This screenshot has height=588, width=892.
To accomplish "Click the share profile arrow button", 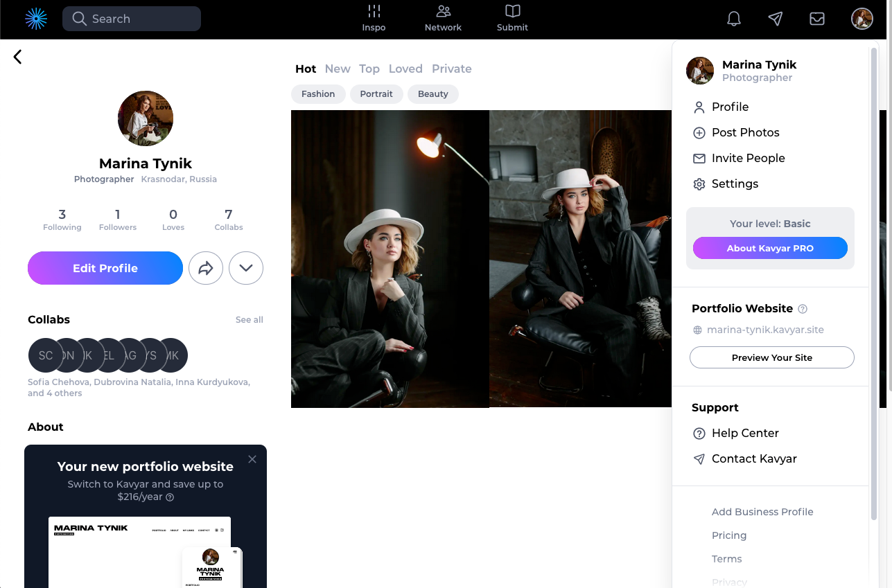I will pos(206,268).
